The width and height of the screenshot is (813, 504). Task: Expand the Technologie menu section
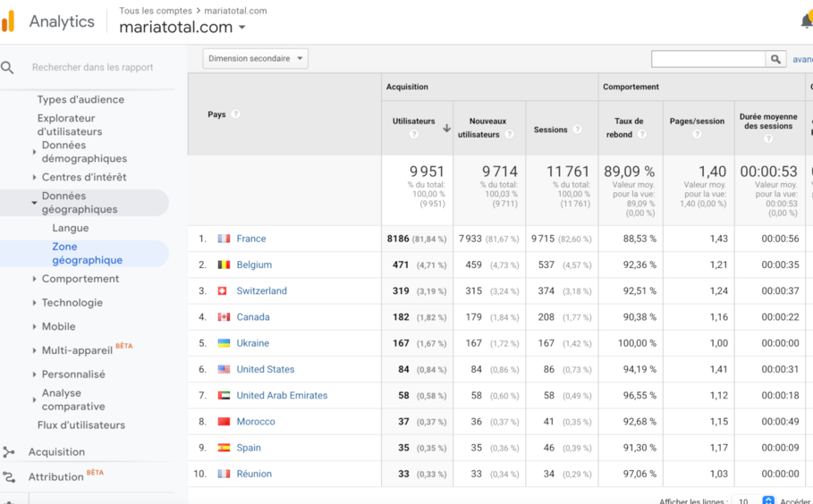[35, 303]
